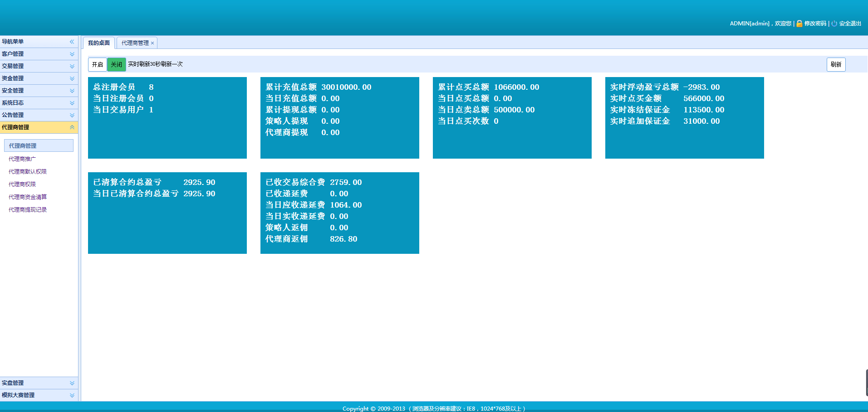Click the 累计点买总额 value 1066000.00
868x412 pixels.
[x=516, y=87]
